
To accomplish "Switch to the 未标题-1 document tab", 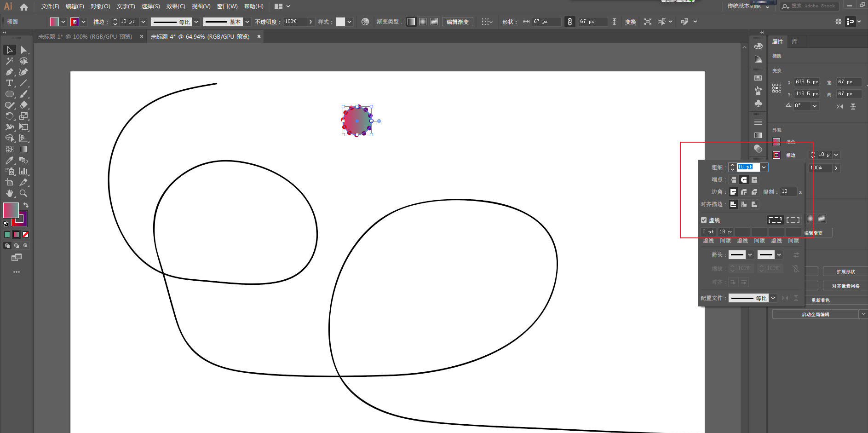I will 85,36.
